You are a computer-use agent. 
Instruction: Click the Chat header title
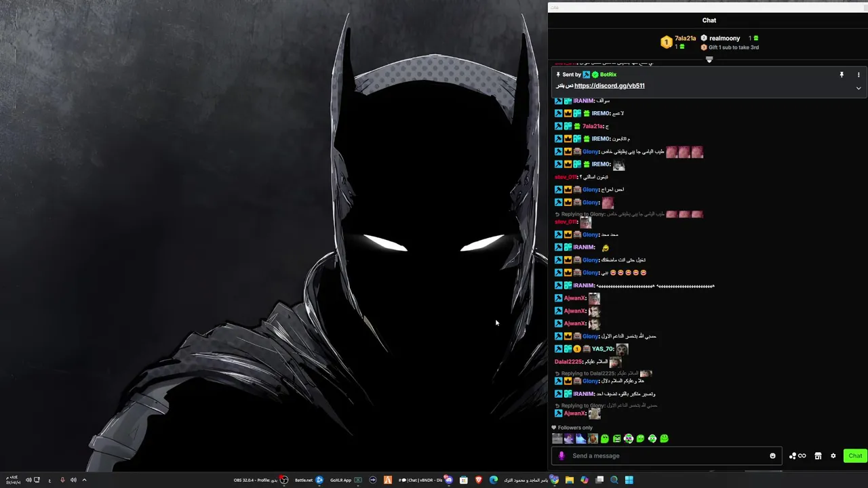[x=709, y=20]
